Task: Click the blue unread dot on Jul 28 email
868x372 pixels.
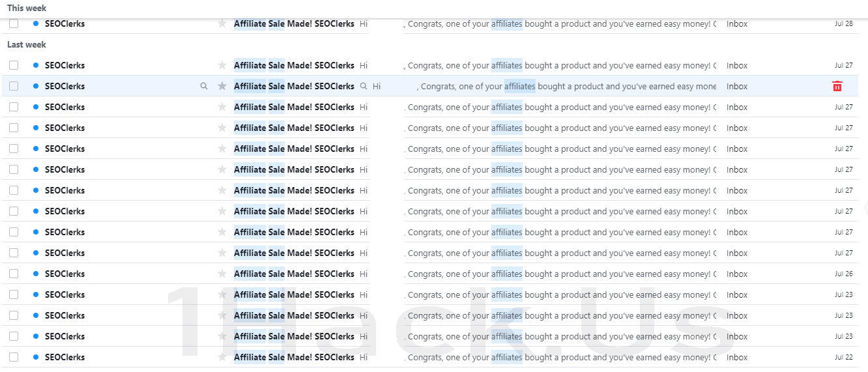Action: pyautogui.click(x=35, y=23)
